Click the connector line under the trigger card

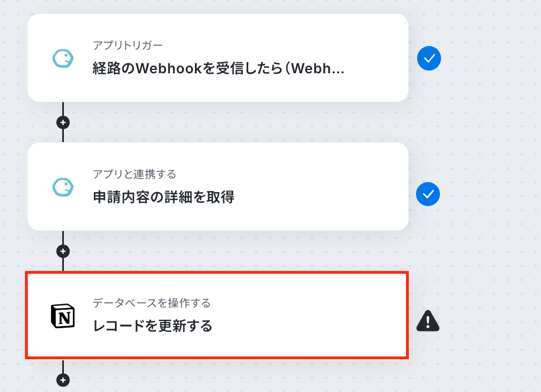point(63,109)
